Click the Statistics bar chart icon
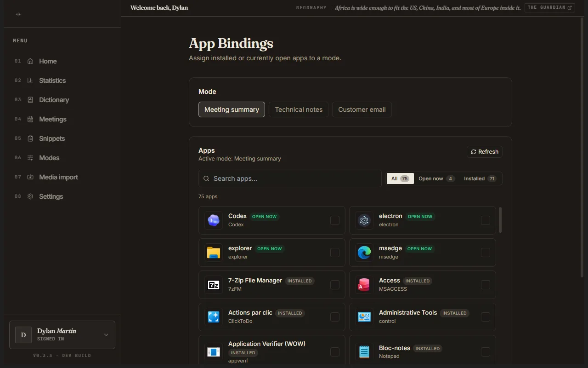The height and width of the screenshot is (368, 588). click(x=30, y=80)
